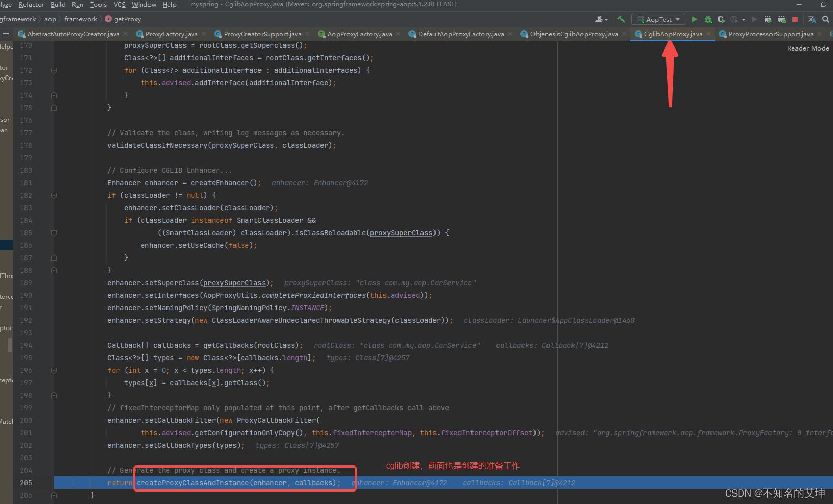Click the translate icon in the toolbar
Screen dimensions: 833x504
(x=812, y=19)
